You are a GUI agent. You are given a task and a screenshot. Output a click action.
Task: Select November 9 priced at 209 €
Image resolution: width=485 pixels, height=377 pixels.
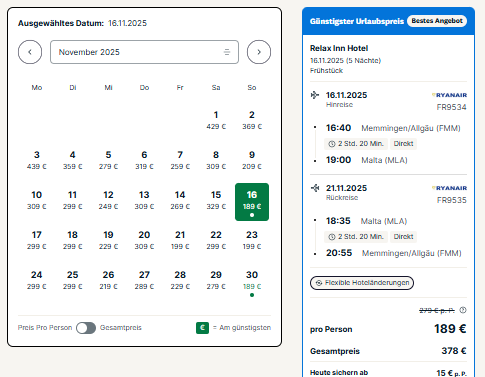252,160
